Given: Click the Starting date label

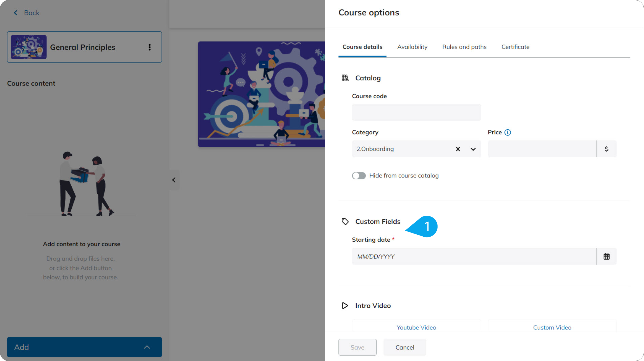Looking at the screenshot, I should pos(371,240).
